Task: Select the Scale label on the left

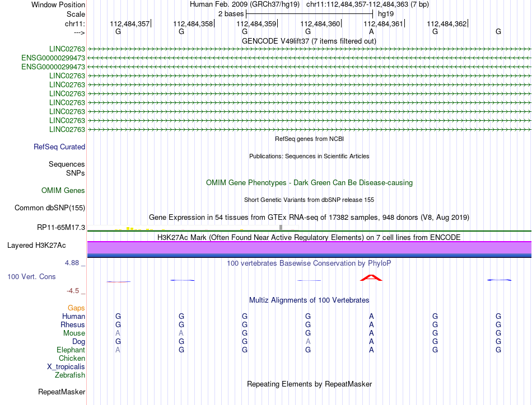Action: [76, 14]
